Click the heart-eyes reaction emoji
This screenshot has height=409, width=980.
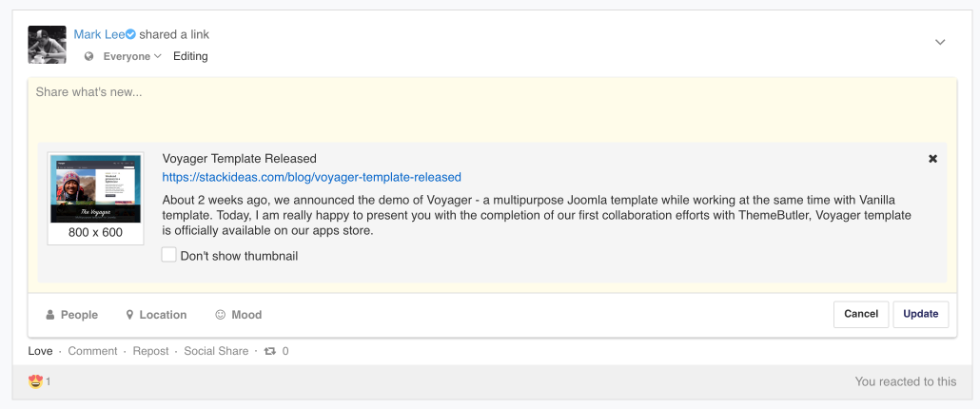[x=35, y=381]
